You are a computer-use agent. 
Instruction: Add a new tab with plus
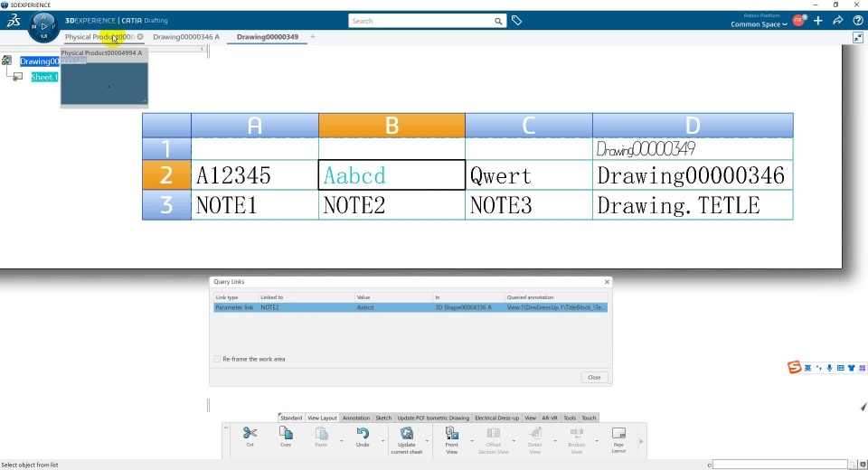[313, 36]
